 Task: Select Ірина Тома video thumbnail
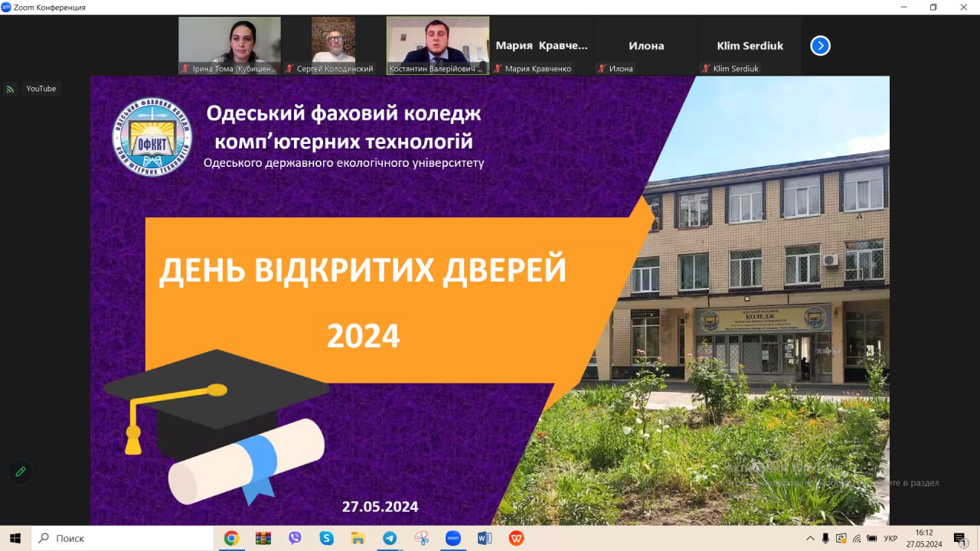click(x=230, y=45)
